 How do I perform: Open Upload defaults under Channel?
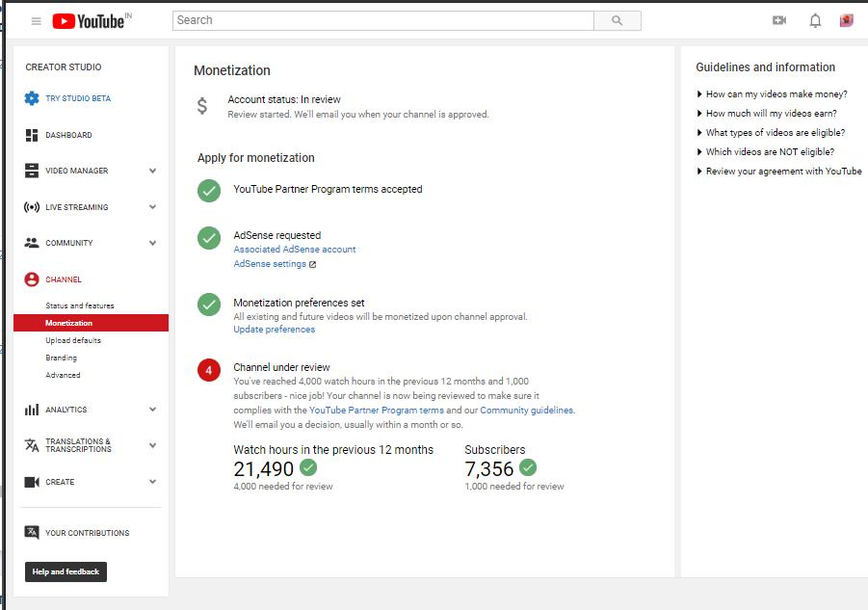tap(73, 340)
